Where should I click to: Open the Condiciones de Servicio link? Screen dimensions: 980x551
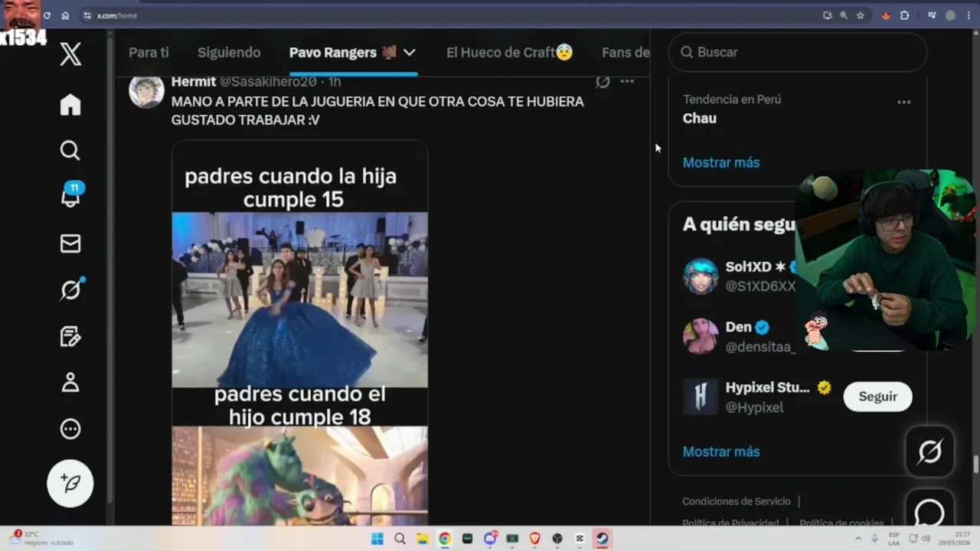737,501
